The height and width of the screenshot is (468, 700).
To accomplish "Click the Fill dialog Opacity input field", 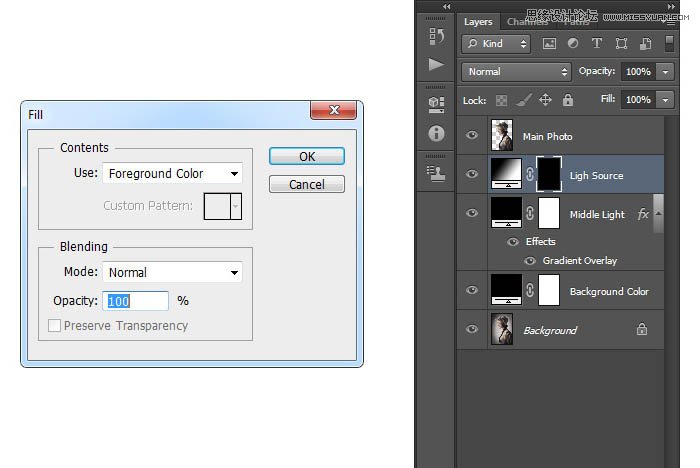I will (137, 301).
